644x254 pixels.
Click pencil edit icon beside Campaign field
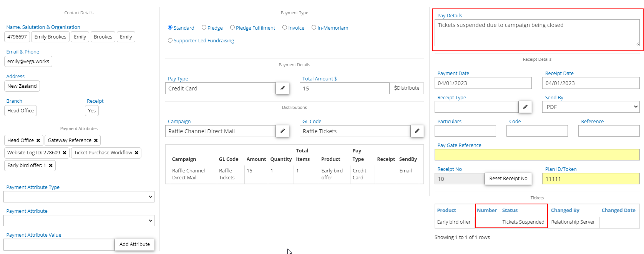click(x=282, y=131)
